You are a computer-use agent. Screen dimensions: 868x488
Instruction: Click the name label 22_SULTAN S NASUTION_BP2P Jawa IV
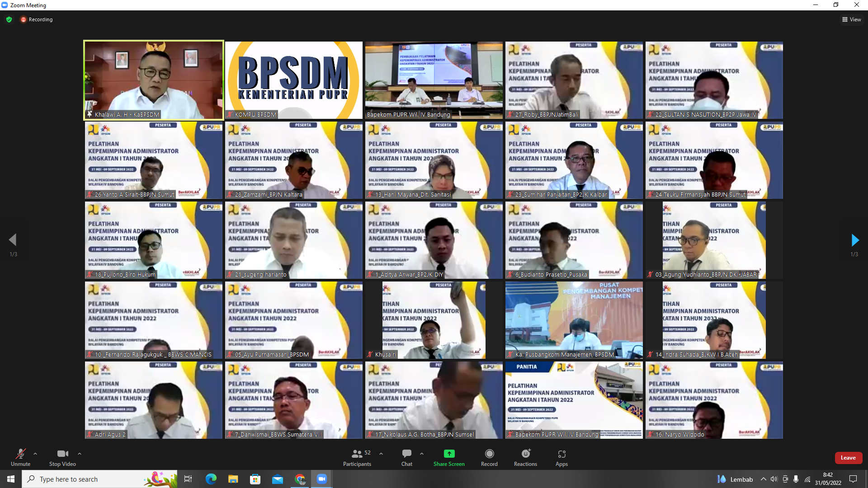tap(705, 115)
